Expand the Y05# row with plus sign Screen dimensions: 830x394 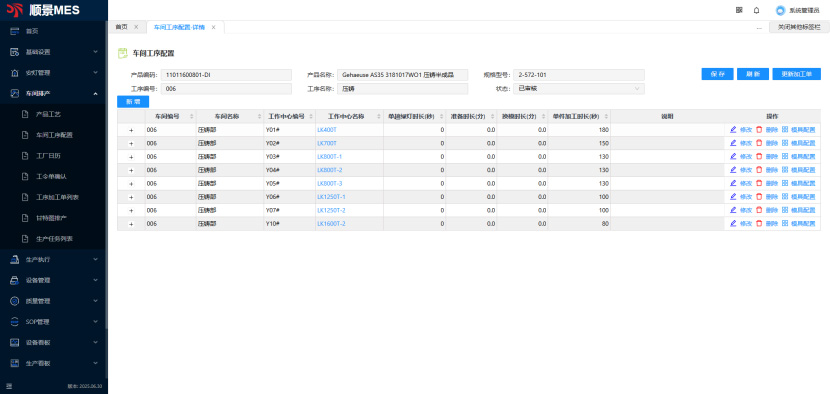pos(131,183)
